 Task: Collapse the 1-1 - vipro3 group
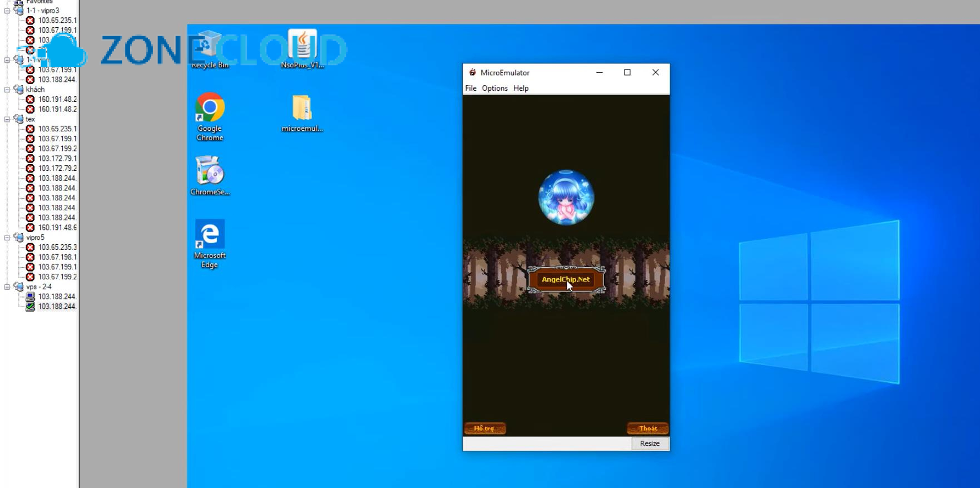coord(7,11)
